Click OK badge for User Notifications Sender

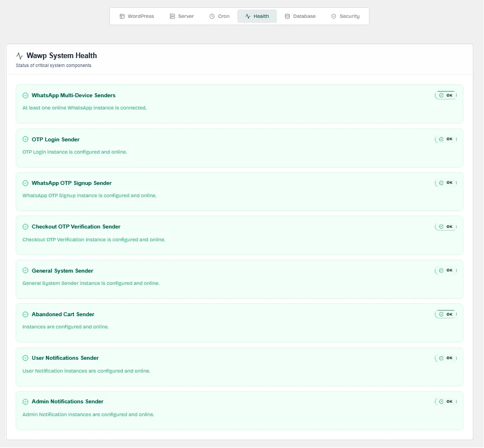click(x=445, y=358)
